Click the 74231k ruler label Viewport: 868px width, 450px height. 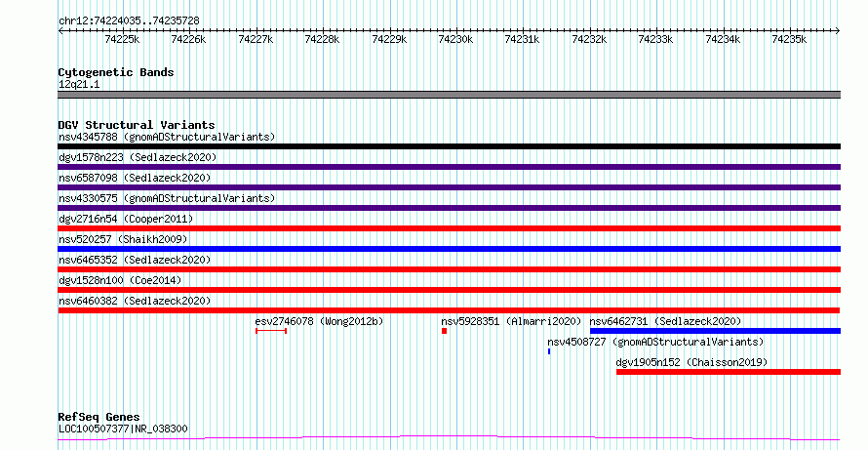(523, 39)
